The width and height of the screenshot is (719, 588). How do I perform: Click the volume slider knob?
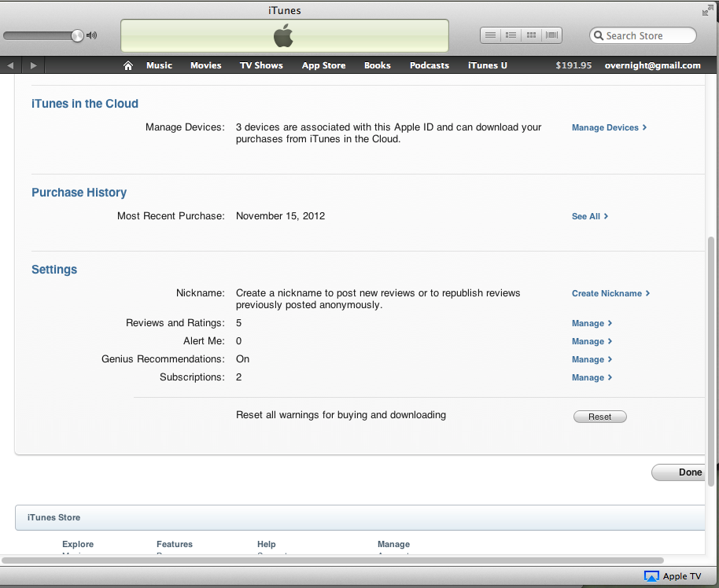[78, 35]
